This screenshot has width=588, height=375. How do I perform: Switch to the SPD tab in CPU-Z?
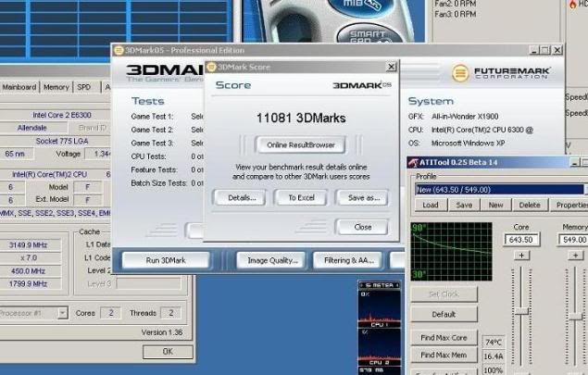84,87
